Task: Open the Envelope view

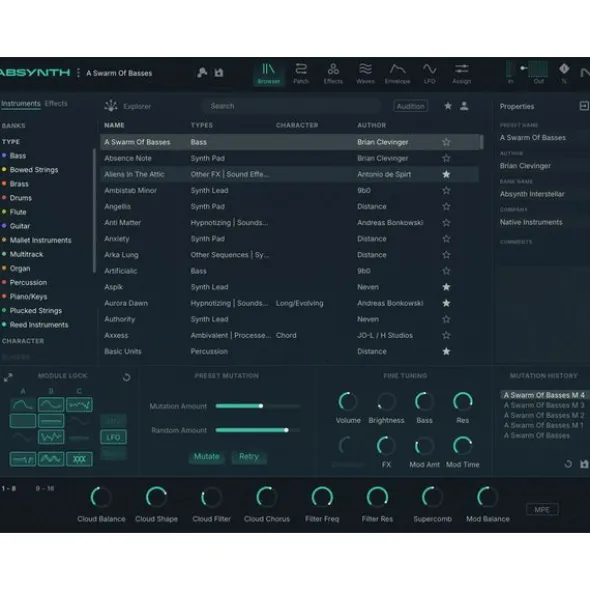Action: point(397,73)
